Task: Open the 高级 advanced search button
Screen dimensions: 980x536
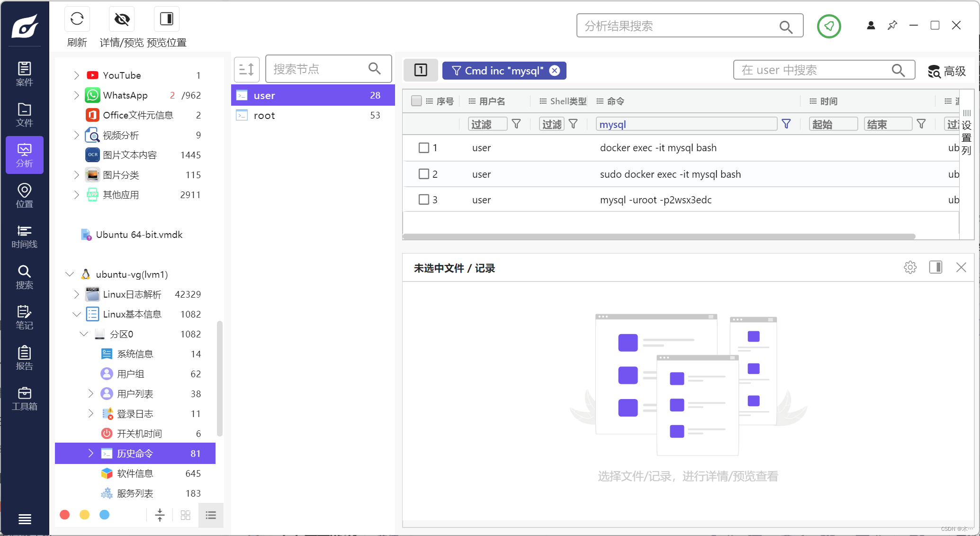Action: click(946, 71)
